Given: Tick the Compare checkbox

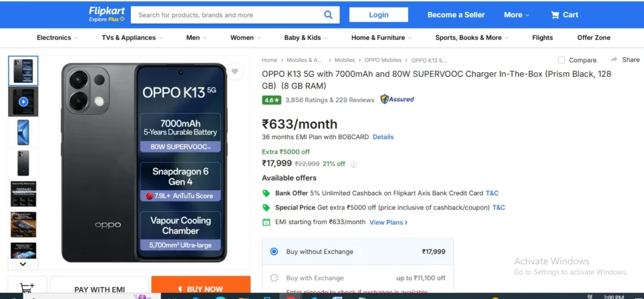Looking at the screenshot, I should coord(562,60).
